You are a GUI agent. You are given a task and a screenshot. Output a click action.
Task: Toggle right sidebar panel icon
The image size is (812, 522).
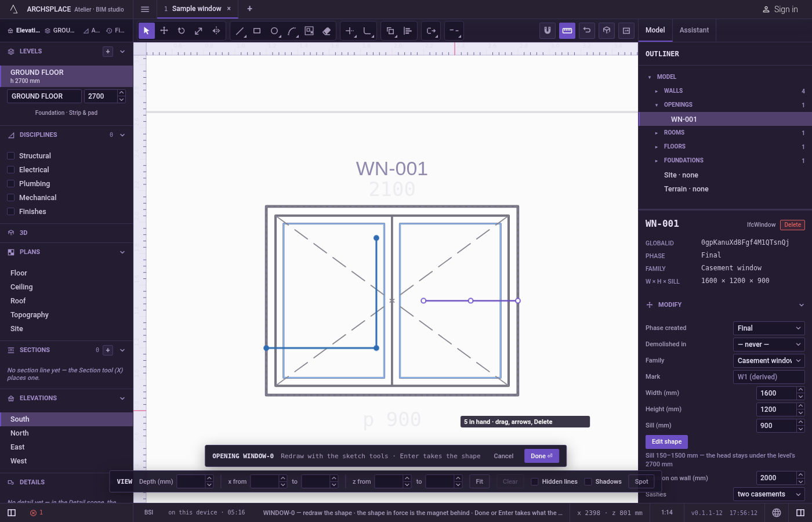click(800, 513)
